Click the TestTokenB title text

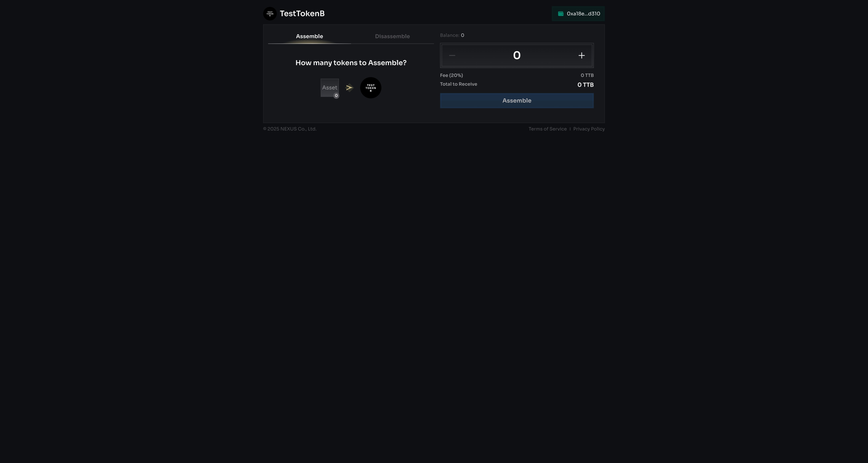coord(302,14)
